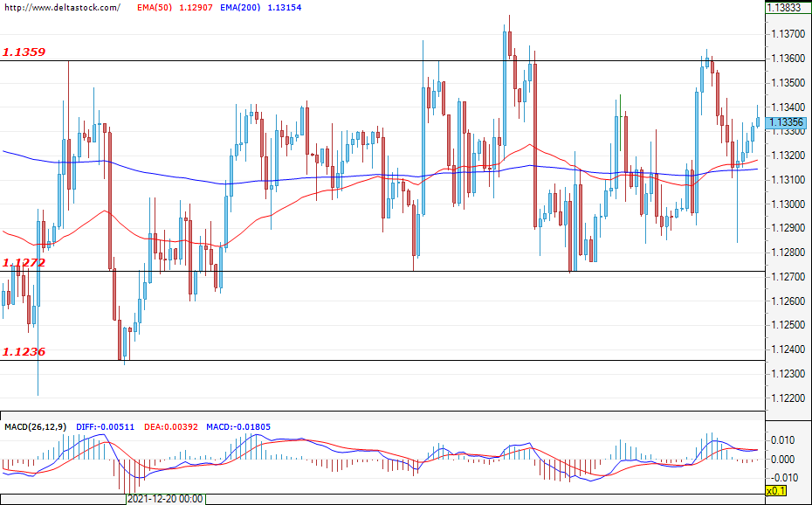Click the DEA:0.00392 readout
812x505 pixels.
171,427
